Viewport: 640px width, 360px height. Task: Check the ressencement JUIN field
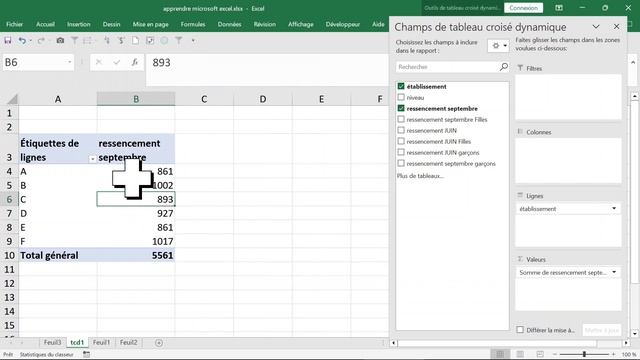coord(401,130)
